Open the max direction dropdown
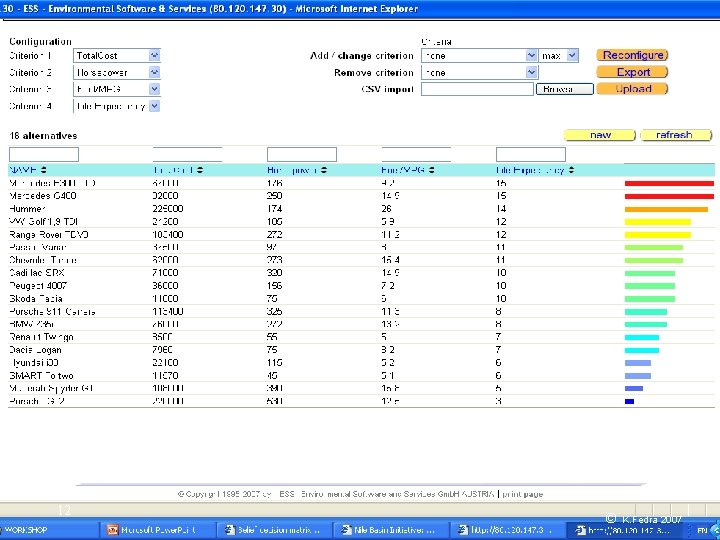The width and height of the screenshot is (720, 540). [558, 56]
